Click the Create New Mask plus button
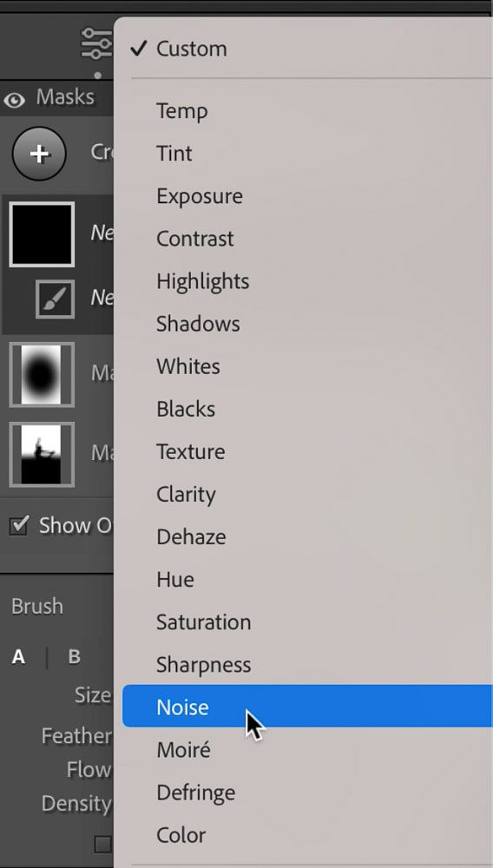 pos(39,154)
